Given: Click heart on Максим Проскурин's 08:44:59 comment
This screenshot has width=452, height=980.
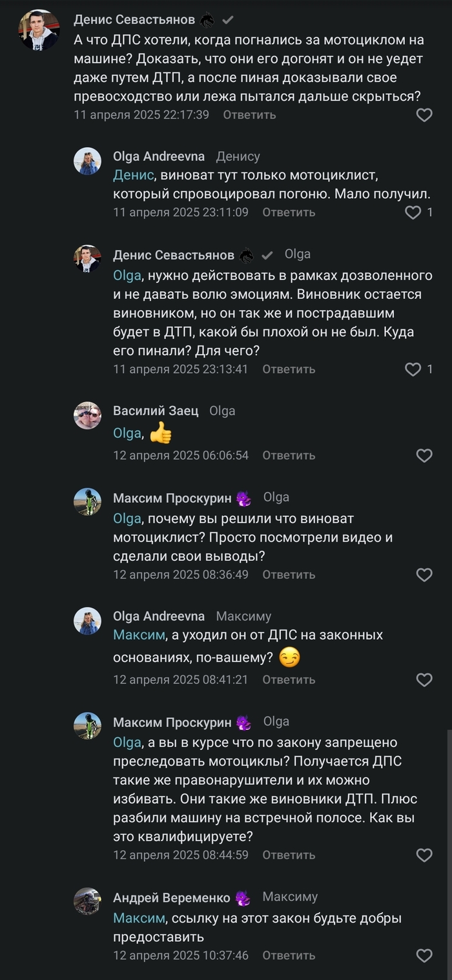Looking at the screenshot, I should [424, 855].
